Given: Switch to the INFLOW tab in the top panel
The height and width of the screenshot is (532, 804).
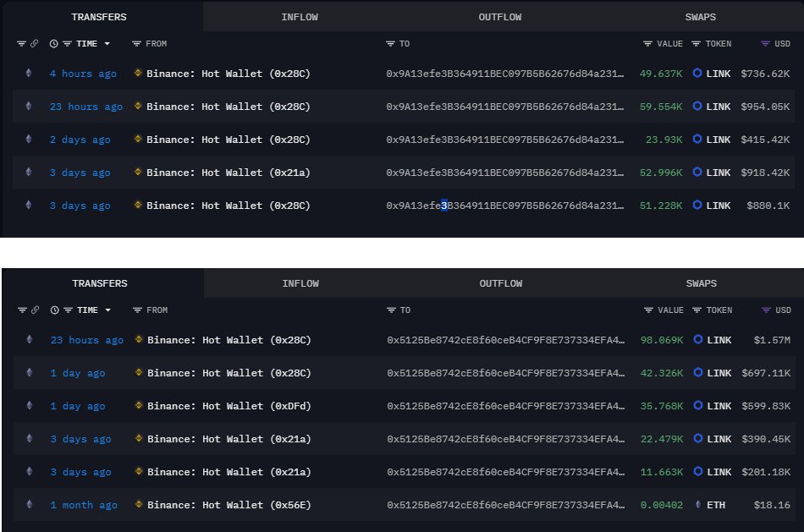Looking at the screenshot, I should click(300, 17).
